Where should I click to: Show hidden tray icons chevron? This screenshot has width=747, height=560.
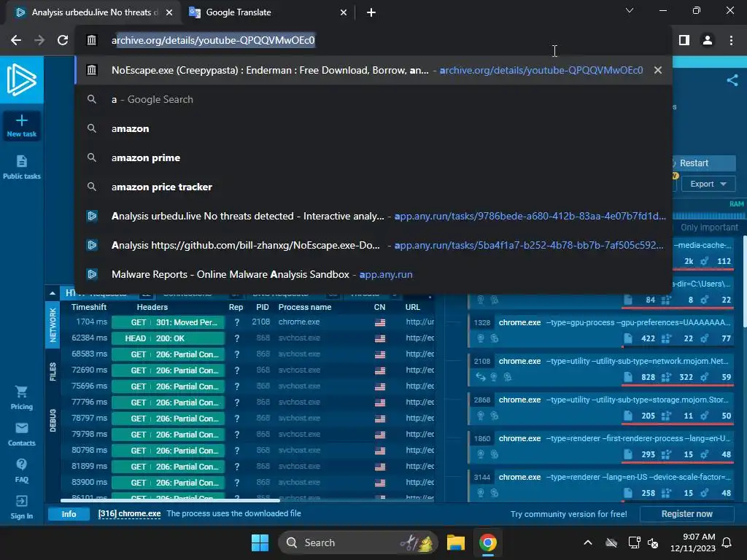(x=588, y=542)
